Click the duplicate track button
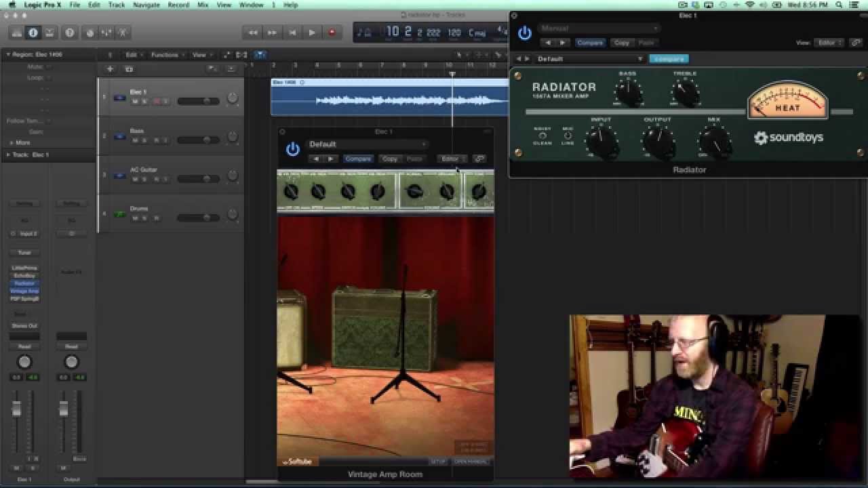 click(129, 68)
